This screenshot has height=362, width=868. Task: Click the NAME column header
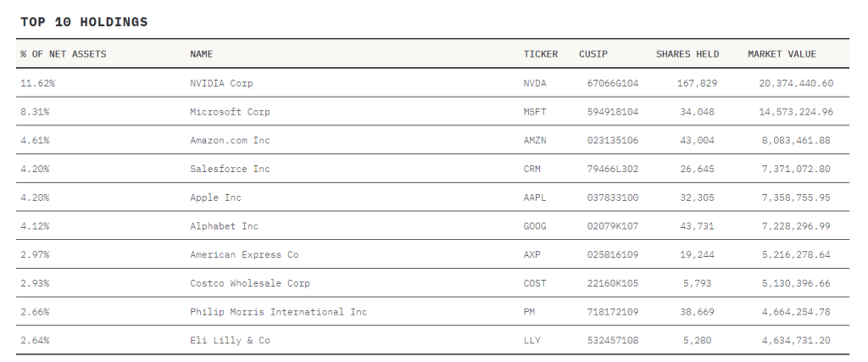[202, 54]
